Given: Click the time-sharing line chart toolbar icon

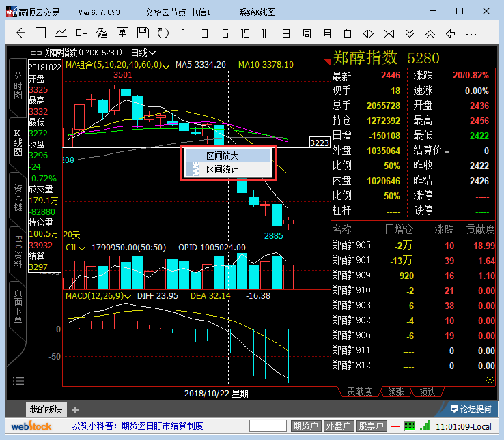Looking at the screenshot, I should click(x=61, y=33).
